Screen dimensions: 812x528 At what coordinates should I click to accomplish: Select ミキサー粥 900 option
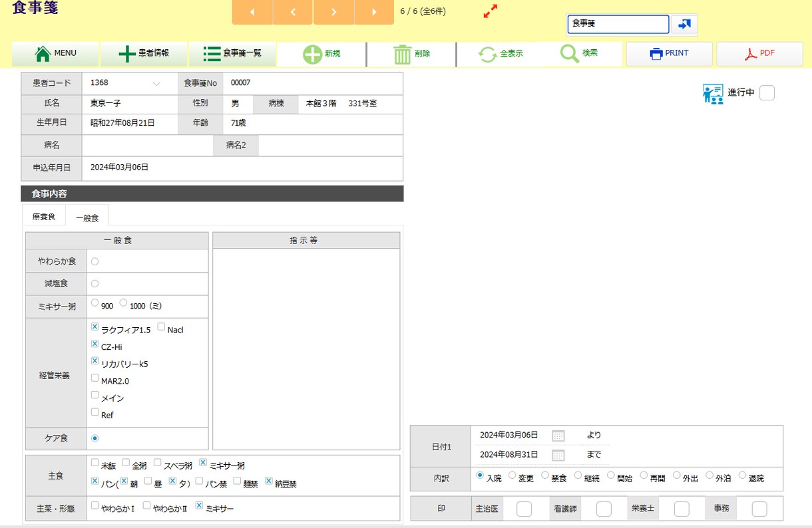coord(95,303)
